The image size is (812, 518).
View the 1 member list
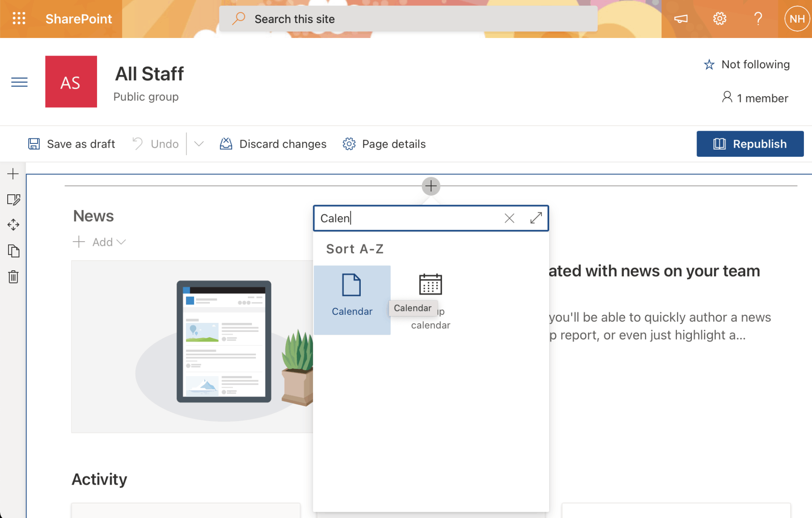point(755,98)
